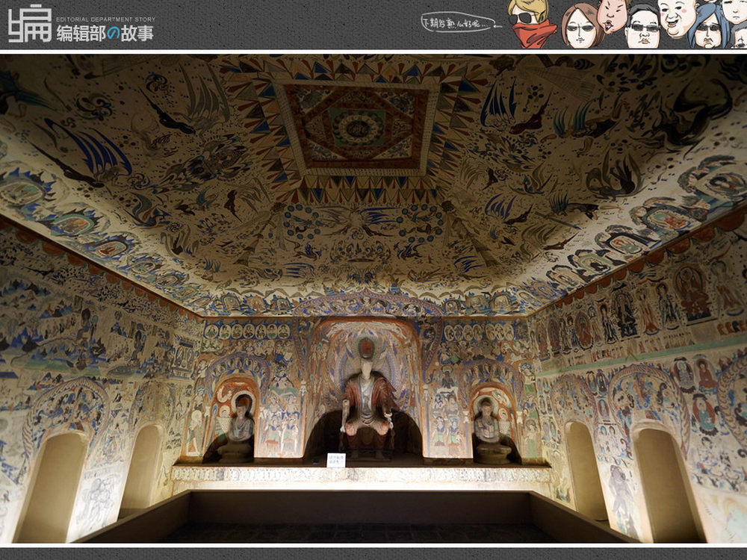Select the blonde cartoon face with red scarf

(x=531, y=23)
